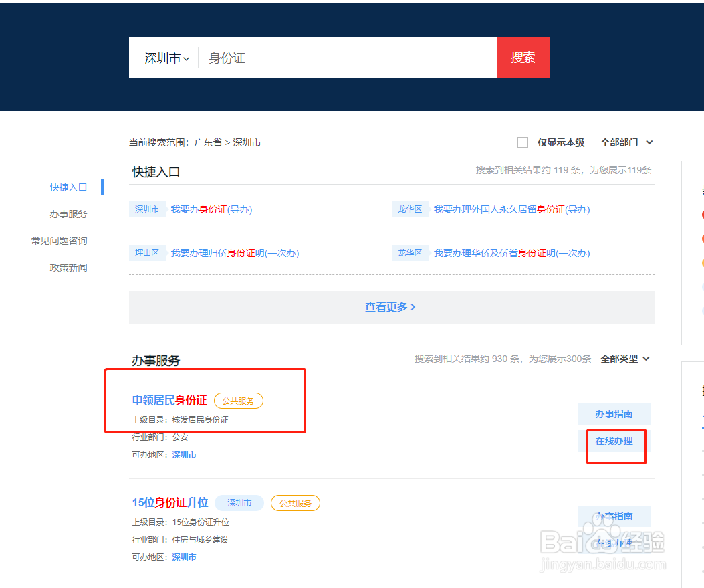Click 深圳市 link under 可办地区
The width and height of the screenshot is (704, 588).
point(184,454)
